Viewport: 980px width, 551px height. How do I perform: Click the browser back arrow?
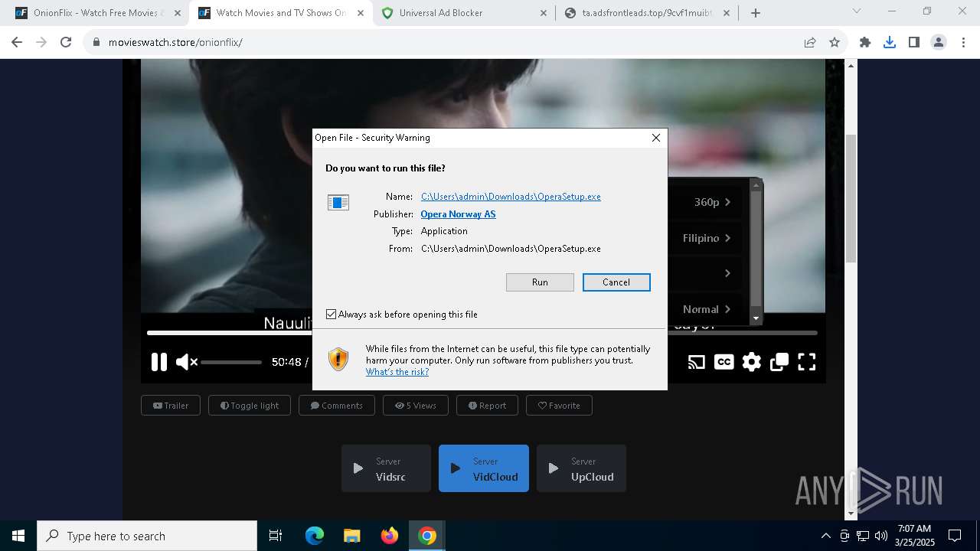pyautogui.click(x=17, y=42)
